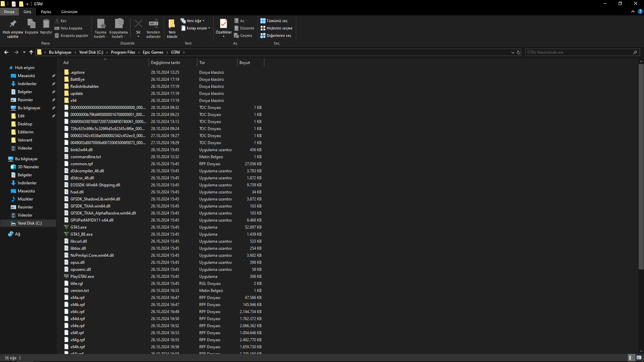Click Tümünü seç button
This screenshot has height=362, width=644.
pyautogui.click(x=274, y=21)
